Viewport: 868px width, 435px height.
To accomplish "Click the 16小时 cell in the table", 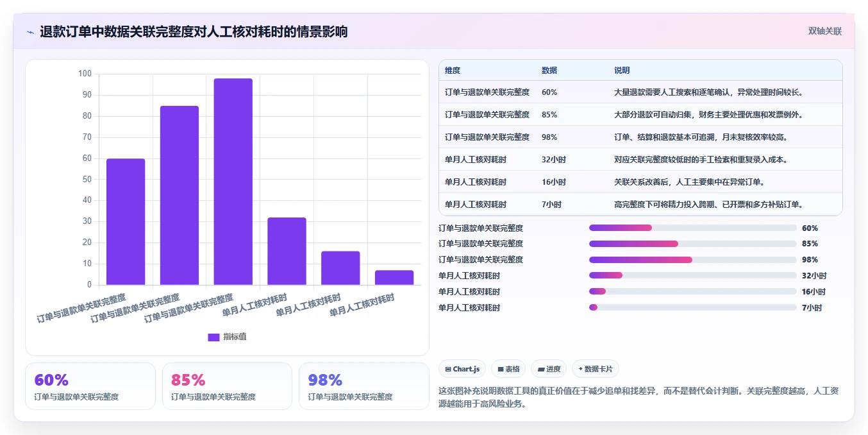I will (554, 182).
